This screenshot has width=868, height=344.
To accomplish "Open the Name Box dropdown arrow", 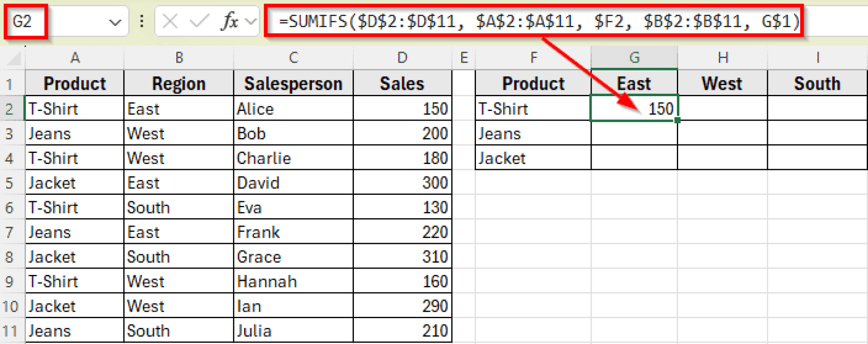I will pos(115,22).
